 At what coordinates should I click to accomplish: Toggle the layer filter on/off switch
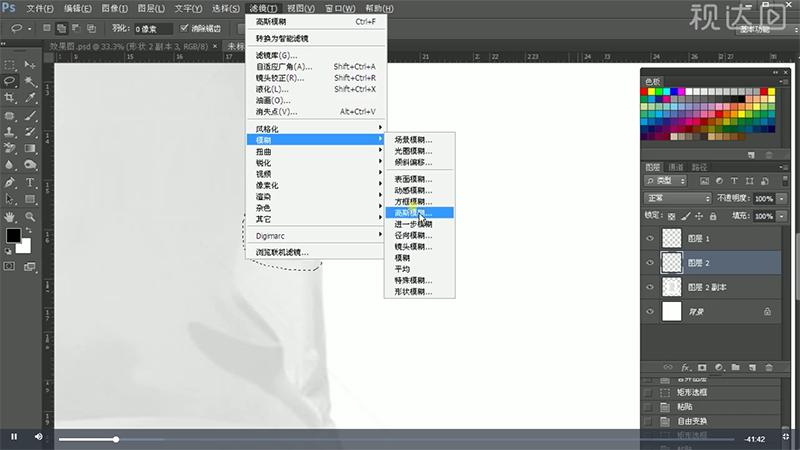point(785,181)
